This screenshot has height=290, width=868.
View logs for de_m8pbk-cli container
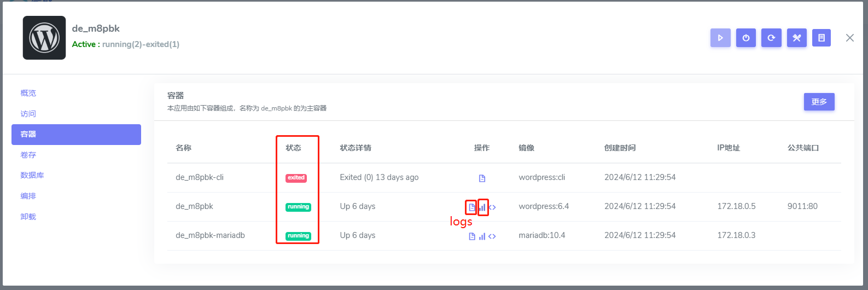pos(482,178)
